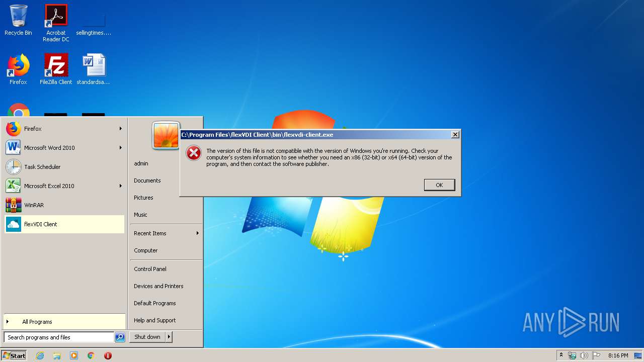
Task: Open Windows Explorer folder from taskbar
Action: coord(57,355)
